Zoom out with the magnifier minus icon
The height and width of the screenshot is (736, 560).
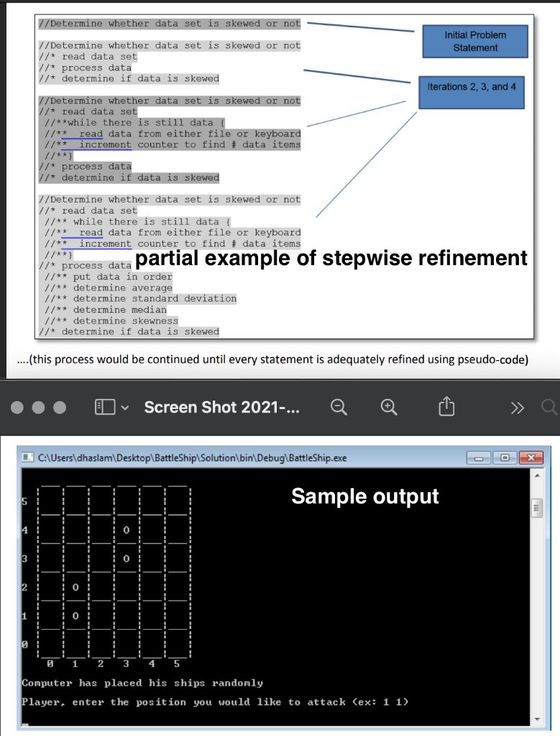point(339,407)
